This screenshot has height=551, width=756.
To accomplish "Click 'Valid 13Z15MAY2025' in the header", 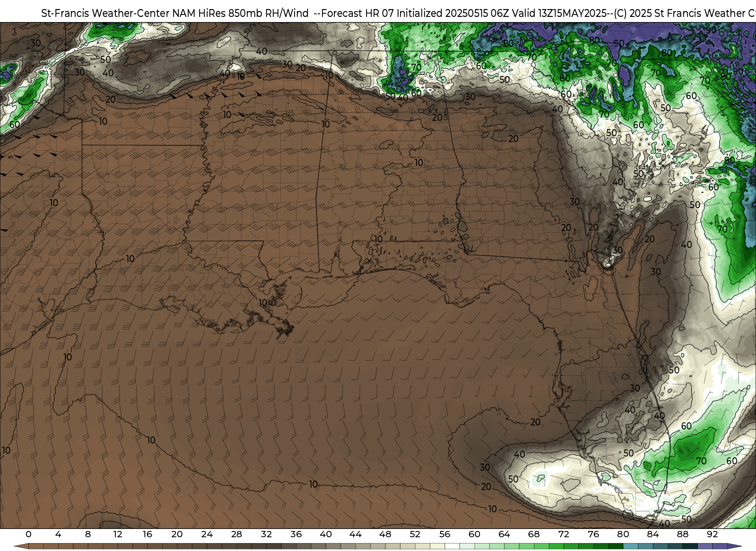I will point(558,13).
